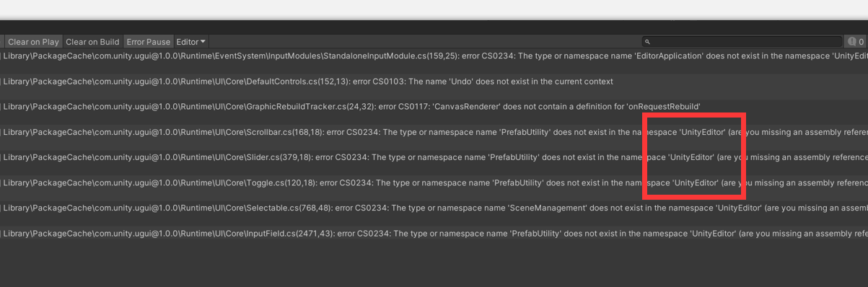Viewport: 868px width, 287px height.
Task: Disable the Error Pause toggle
Action: point(149,42)
